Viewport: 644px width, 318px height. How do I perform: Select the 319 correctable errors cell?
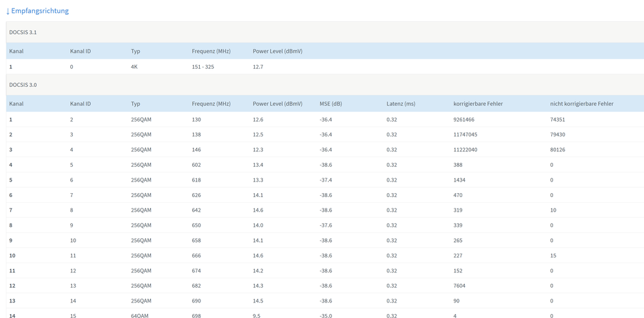pyautogui.click(x=458, y=210)
